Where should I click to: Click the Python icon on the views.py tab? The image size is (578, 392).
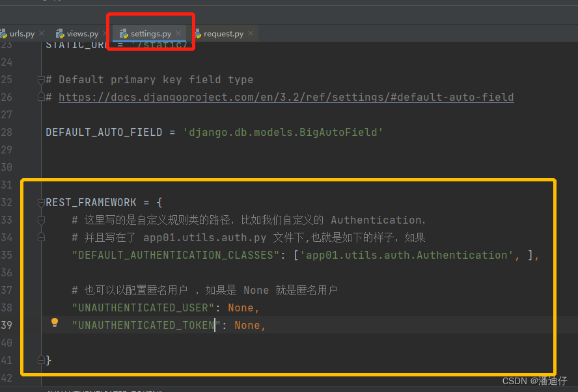tap(61, 33)
